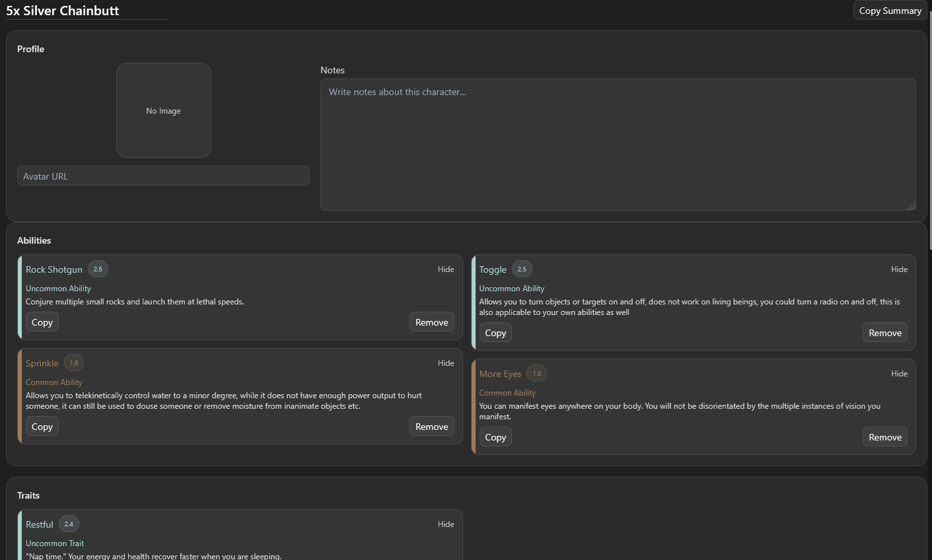Grab the Notes textarea resize handle
The height and width of the screenshot is (560, 932).
911,205
